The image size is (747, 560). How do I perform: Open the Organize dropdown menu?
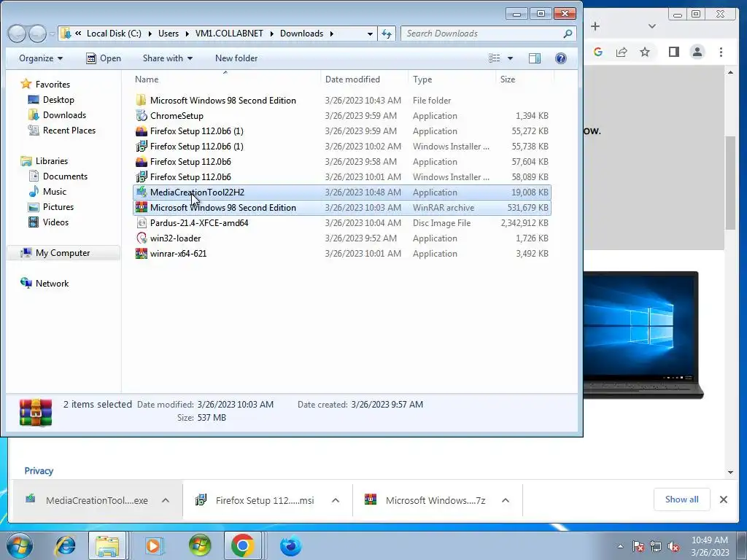click(41, 58)
